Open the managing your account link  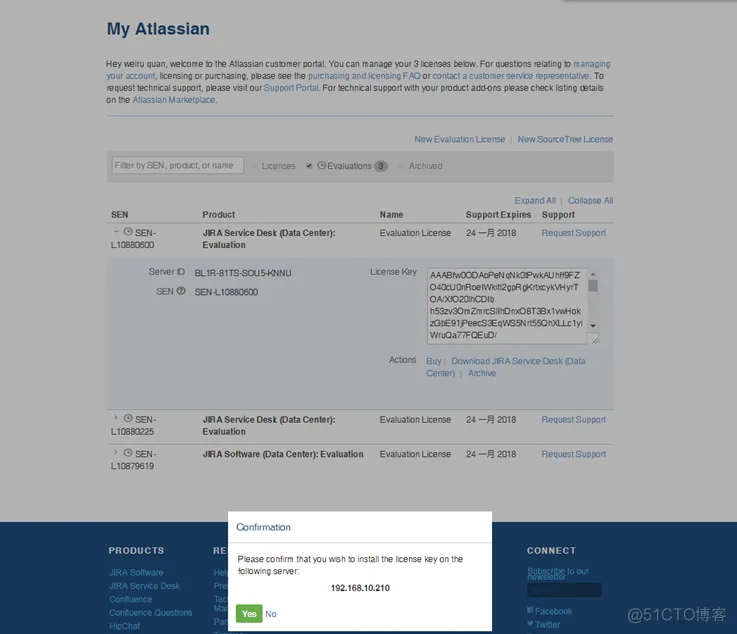pyautogui.click(x=592, y=64)
